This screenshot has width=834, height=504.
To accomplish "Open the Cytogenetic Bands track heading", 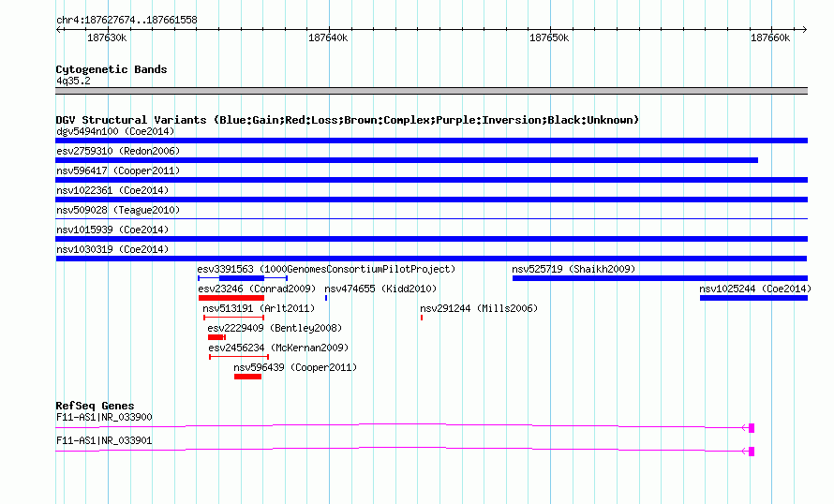I will [x=112, y=69].
